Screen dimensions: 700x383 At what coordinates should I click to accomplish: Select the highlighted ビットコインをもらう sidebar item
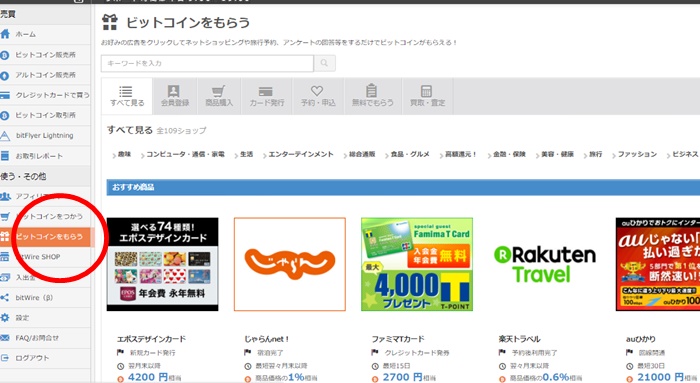(47, 237)
